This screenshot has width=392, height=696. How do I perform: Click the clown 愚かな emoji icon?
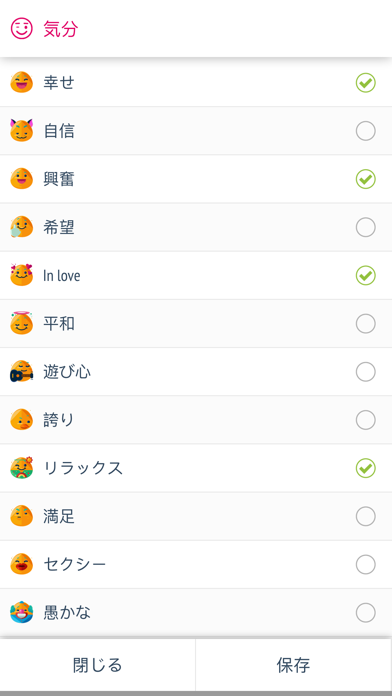point(21,613)
